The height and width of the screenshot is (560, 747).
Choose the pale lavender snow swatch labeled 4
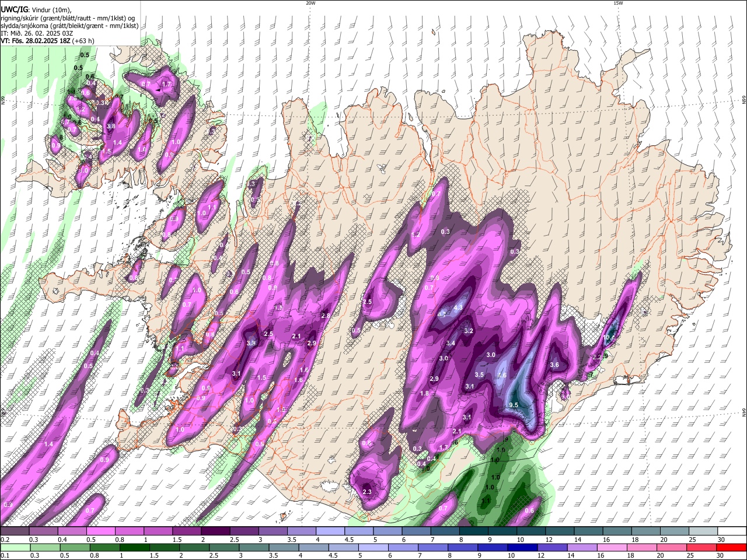[x=330, y=531]
